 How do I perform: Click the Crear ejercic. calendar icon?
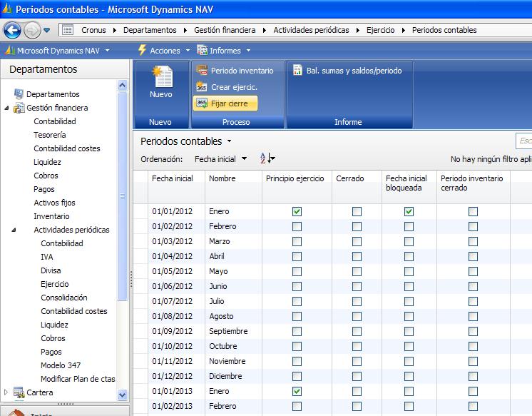point(202,87)
